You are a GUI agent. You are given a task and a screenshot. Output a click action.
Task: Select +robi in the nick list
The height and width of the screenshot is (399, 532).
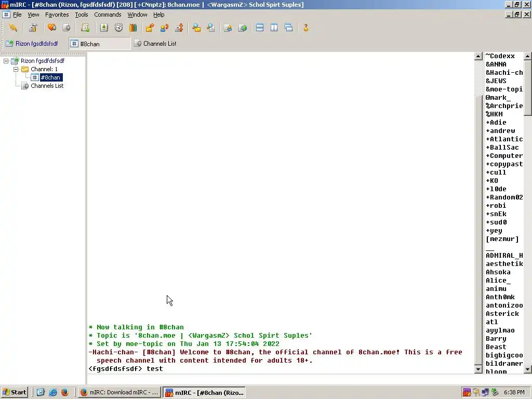(496, 206)
